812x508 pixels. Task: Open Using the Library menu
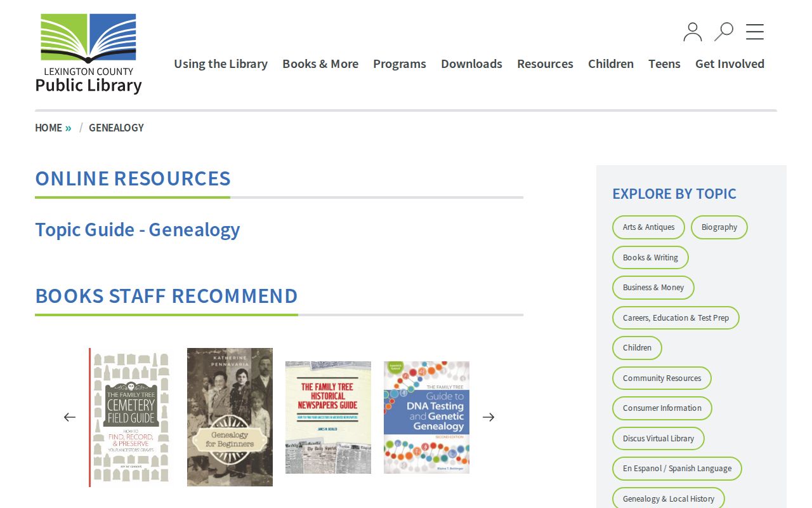tap(221, 63)
